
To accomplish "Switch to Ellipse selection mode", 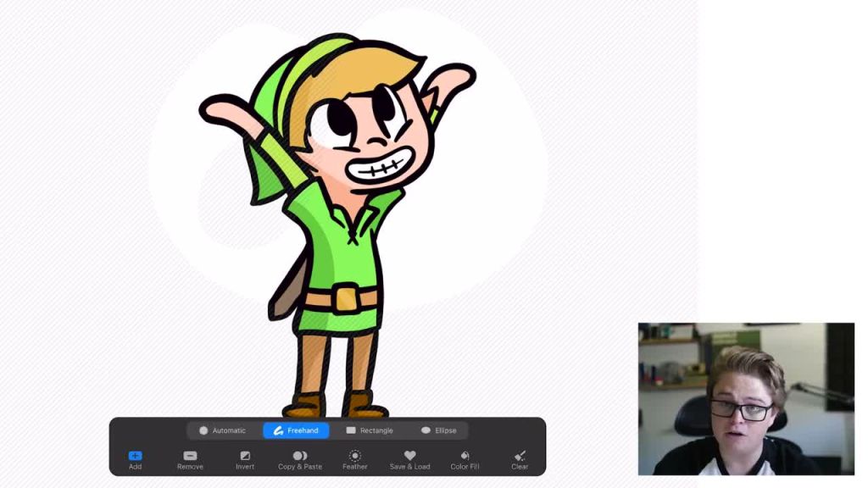I will (x=438, y=430).
